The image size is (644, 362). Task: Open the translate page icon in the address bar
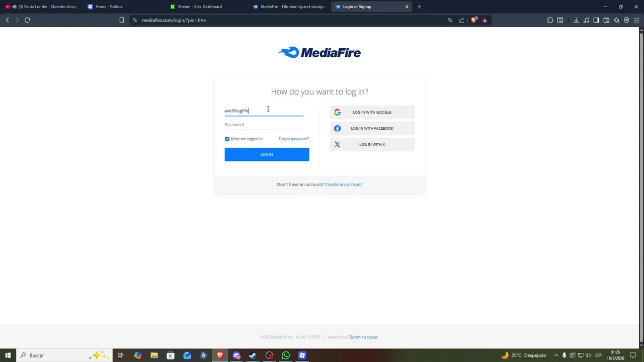click(x=450, y=20)
